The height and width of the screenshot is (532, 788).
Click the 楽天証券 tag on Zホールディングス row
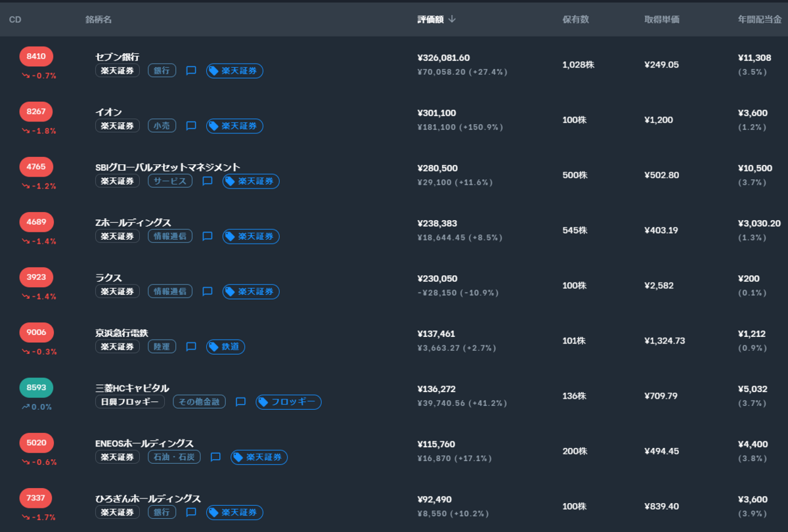[251, 236]
